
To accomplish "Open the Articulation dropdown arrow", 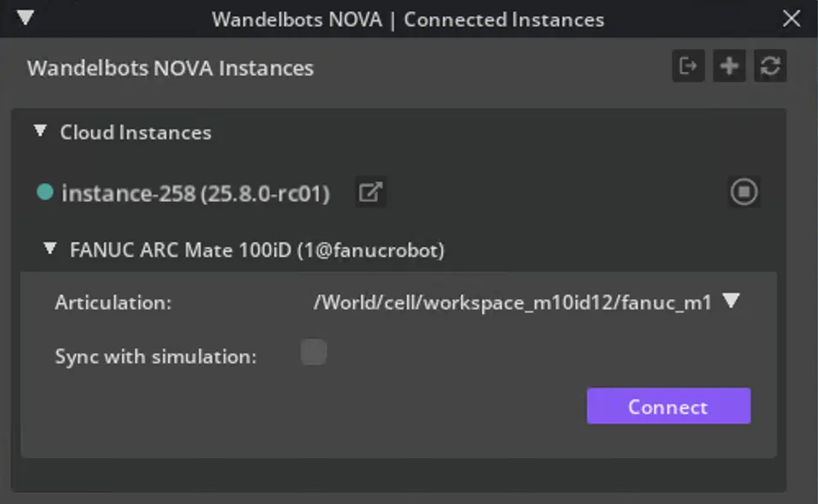I will [x=731, y=301].
